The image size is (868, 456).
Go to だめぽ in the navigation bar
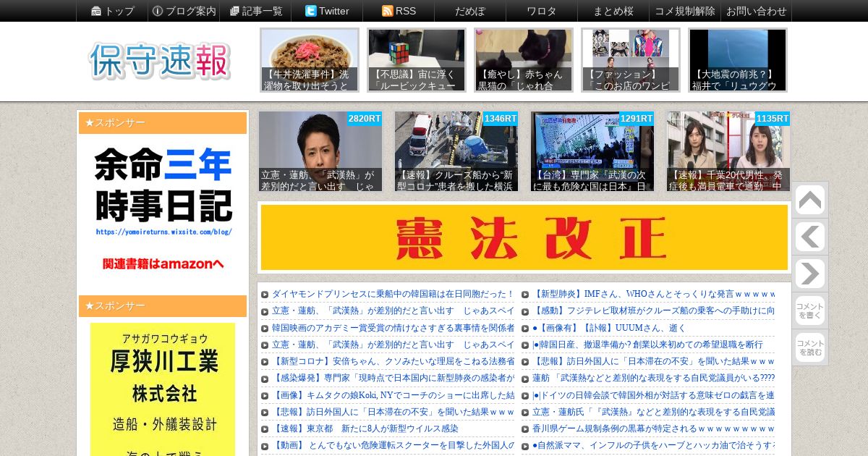pos(470,11)
